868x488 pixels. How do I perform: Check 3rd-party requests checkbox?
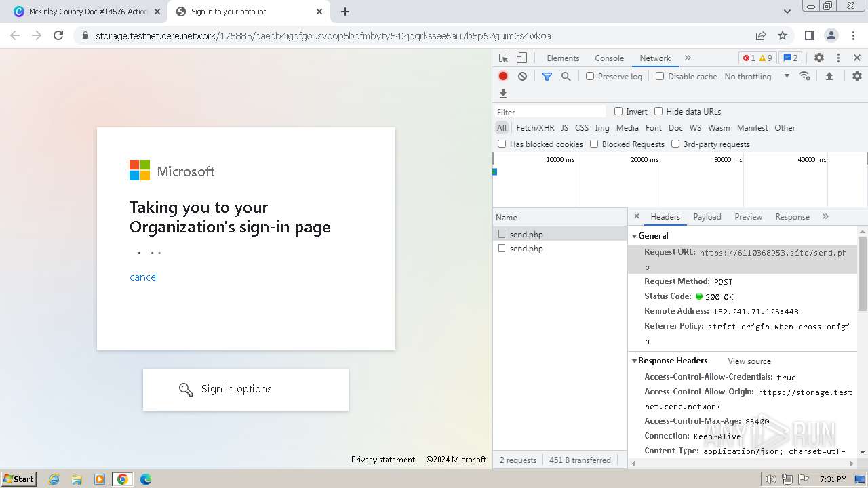coord(675,144)
